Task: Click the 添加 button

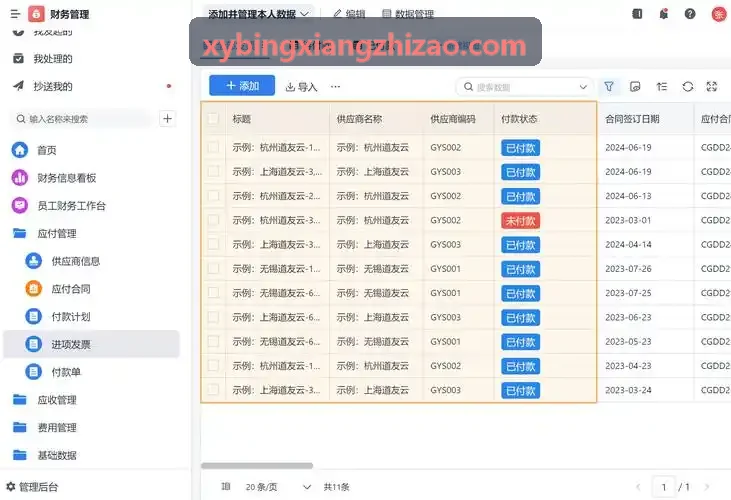Action: tap(242, 86)
